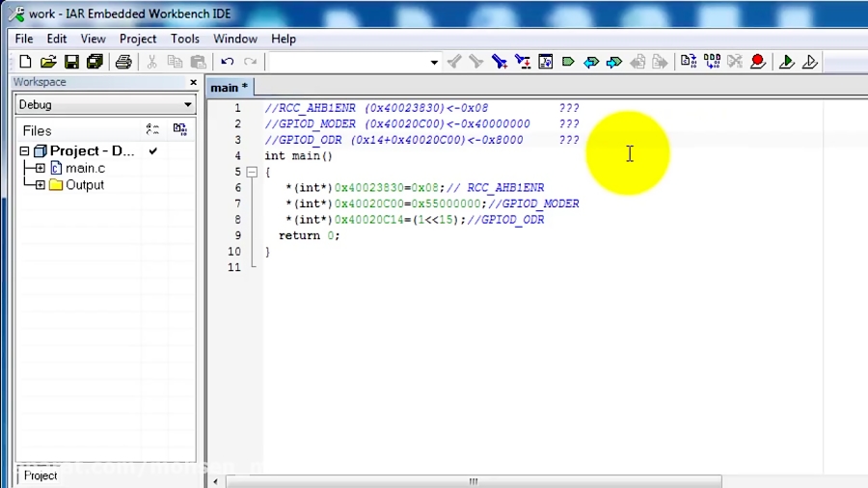Open a file using the Open folder icon
The image size is (868, 488).
[48, 62]
